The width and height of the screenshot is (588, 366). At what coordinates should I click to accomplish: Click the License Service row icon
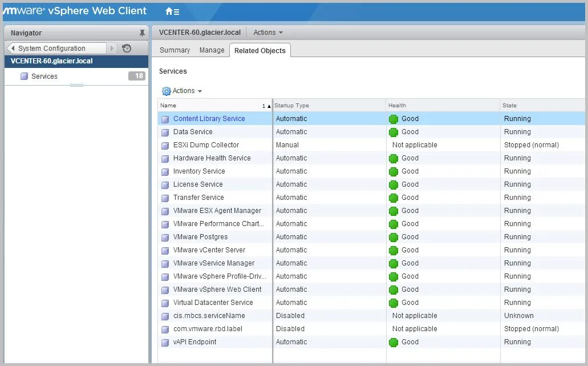[165, 185]
